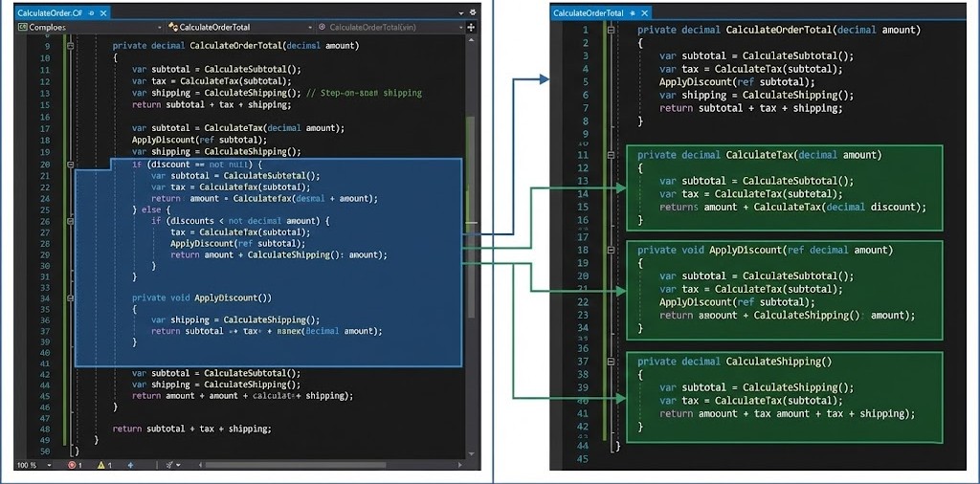Viewport: 980px width, 484px height.
Task: Select the CalculateOrderTotal tab in right pane
Action: 588,13
